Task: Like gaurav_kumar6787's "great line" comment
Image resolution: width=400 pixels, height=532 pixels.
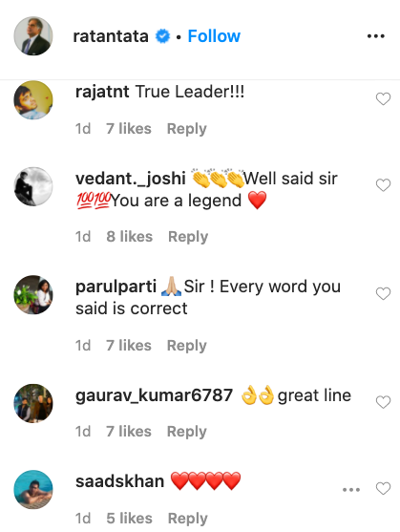Action: (x=383, y=402)
